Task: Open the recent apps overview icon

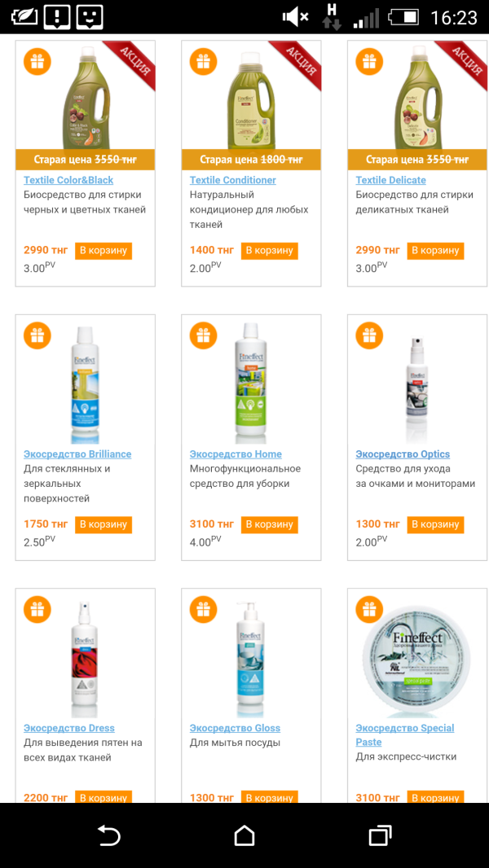Action: 380,835
